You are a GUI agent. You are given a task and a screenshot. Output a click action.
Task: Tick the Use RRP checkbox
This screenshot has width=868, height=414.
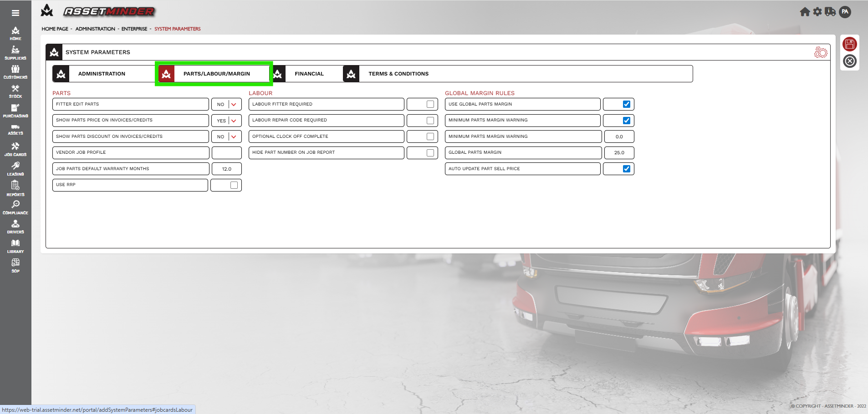point(234,185)
